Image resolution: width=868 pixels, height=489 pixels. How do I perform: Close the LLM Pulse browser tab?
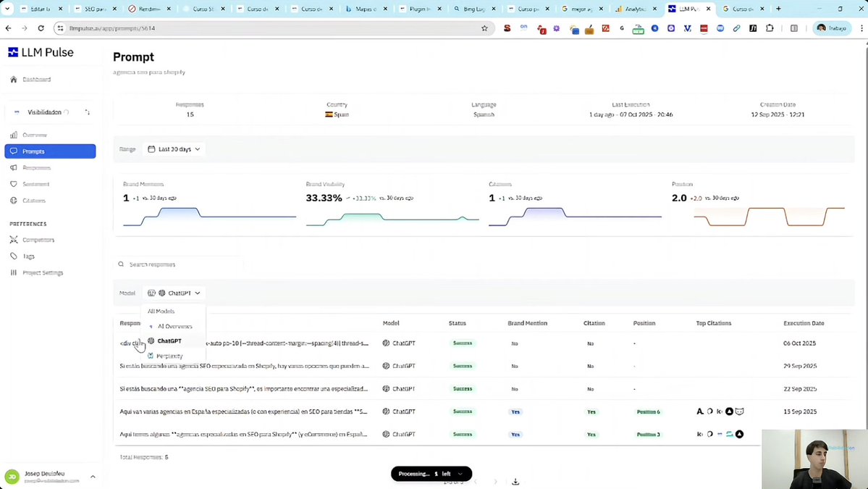708,9
